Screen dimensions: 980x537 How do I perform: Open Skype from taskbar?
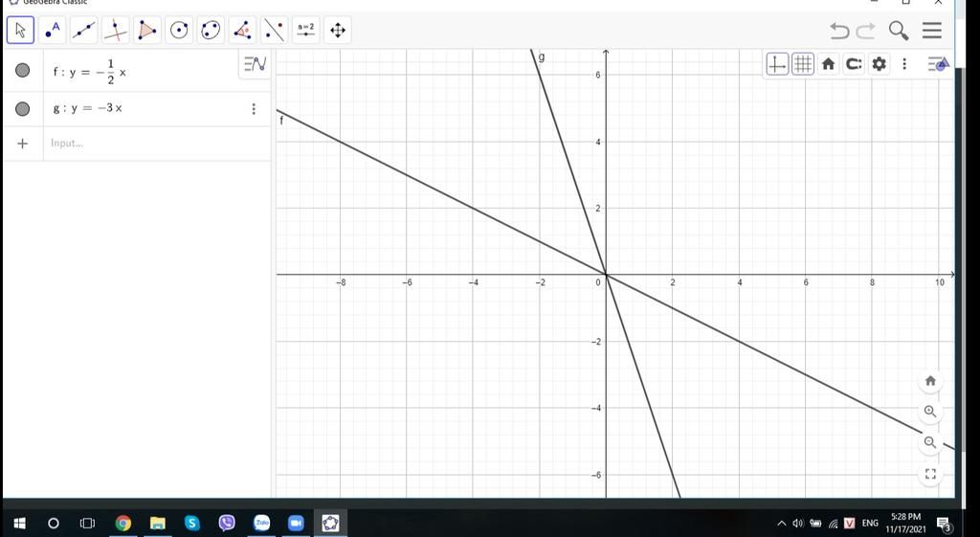click(x=191, y=524)
